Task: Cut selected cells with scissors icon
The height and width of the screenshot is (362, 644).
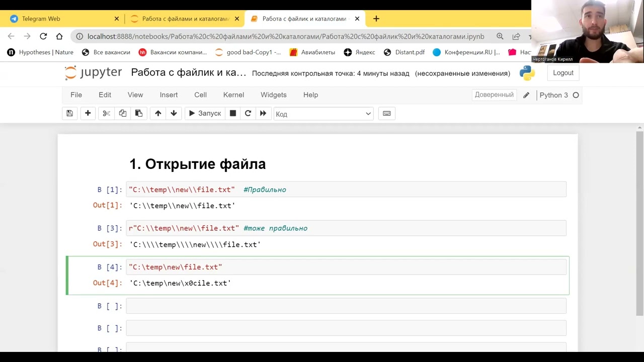Action: pos(106,114)
